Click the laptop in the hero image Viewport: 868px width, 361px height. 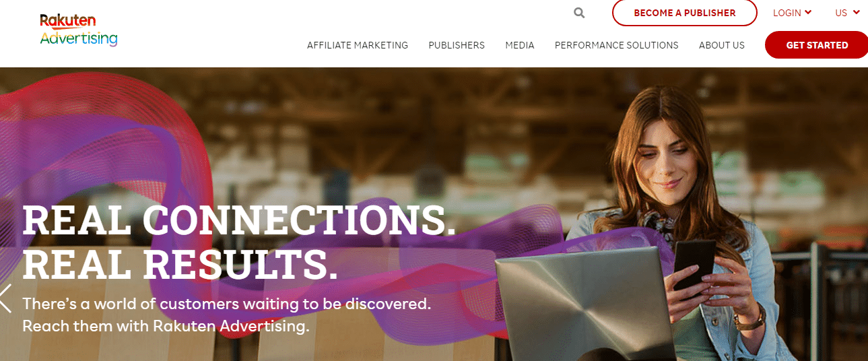tap(586, 303)
